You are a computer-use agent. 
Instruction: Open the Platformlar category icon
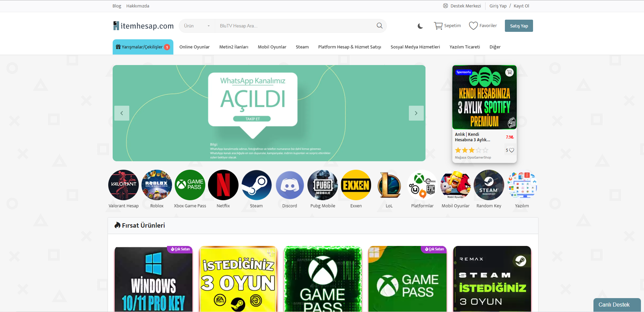pyautogui.click(x=422, y=185)
